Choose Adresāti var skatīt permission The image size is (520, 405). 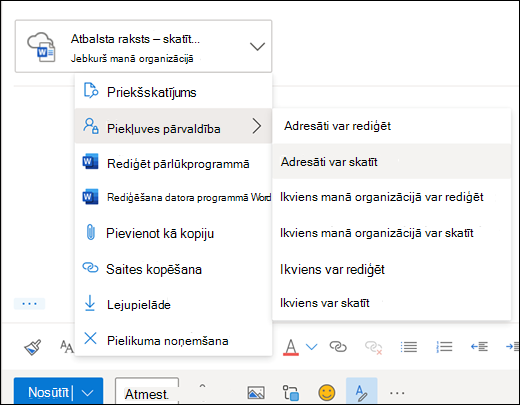(x=391, y=162)
